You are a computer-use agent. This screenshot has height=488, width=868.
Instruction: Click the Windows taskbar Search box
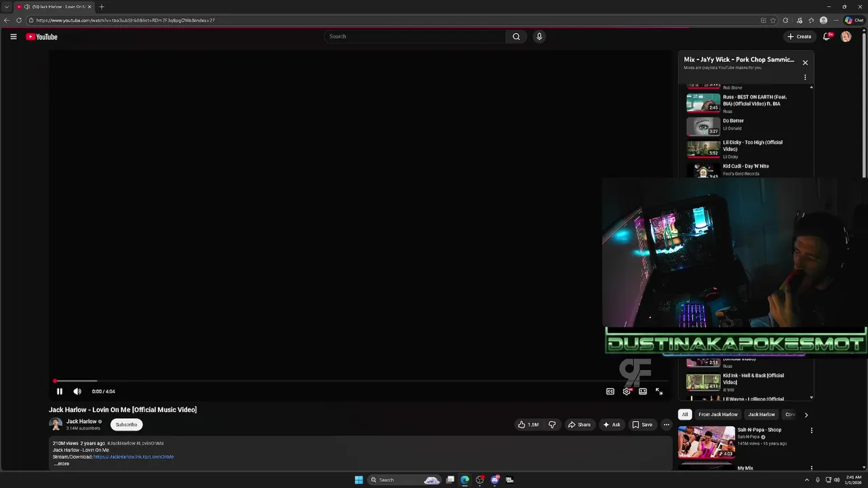tap(405, 480)
